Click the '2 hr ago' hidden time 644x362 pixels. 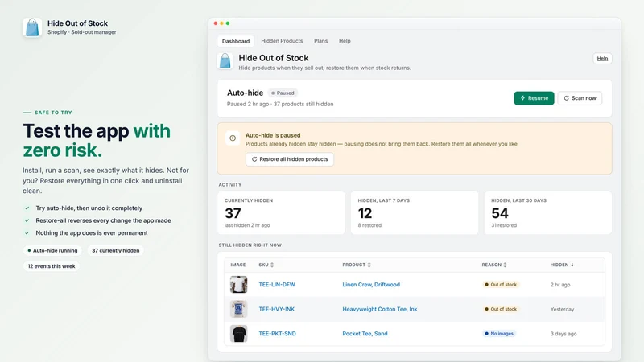560,285
